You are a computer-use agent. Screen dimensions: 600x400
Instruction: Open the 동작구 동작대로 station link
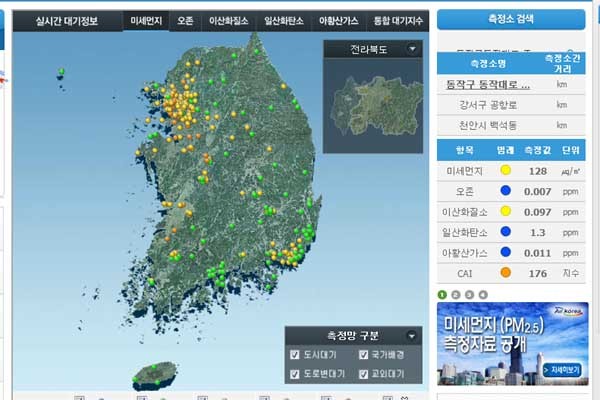point(488,85)
